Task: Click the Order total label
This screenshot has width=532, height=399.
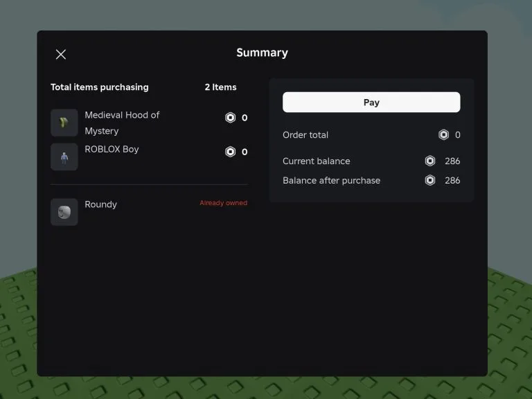Action: pos(305,135)
